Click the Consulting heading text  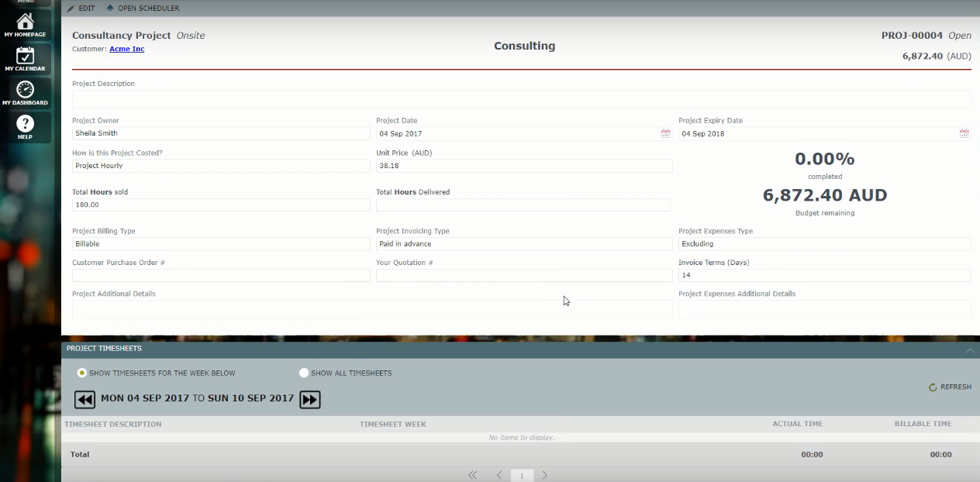pos(524,46)
